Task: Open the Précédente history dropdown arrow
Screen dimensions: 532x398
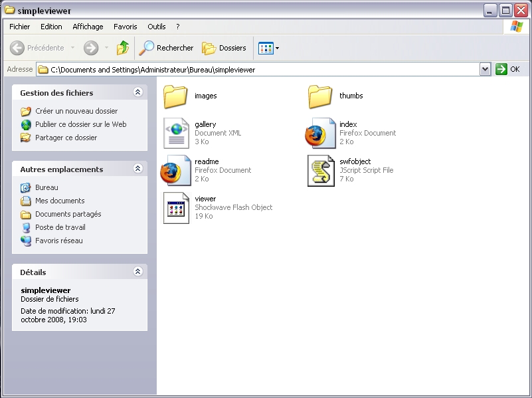Action: pos(72,48)
